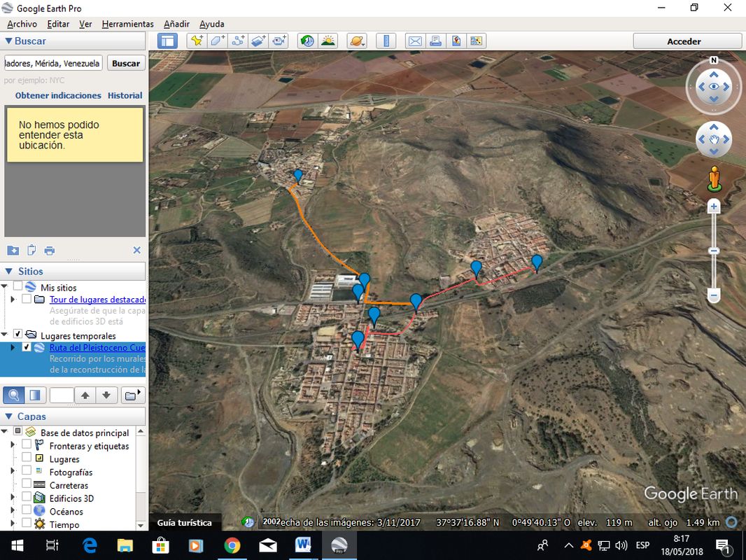This screenshot has width=746, height=560.
Task: Open historical imagery 2002 clock in status bar
Action: click(248, 522)
